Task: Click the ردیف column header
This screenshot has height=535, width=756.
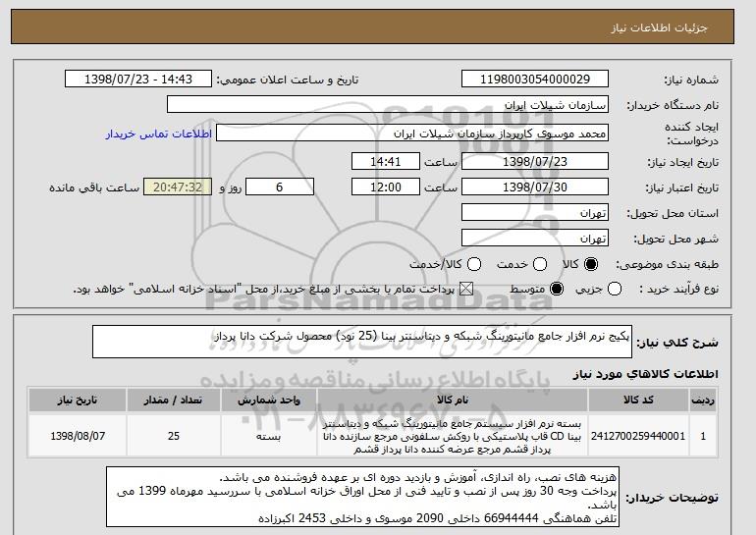Action: point(703,401)
